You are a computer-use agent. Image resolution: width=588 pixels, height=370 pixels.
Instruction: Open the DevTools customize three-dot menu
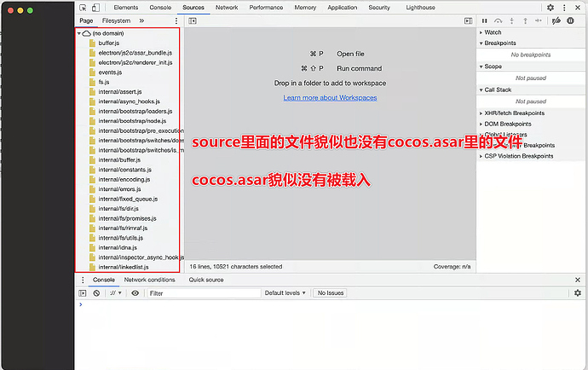click(x=564, y=8)
